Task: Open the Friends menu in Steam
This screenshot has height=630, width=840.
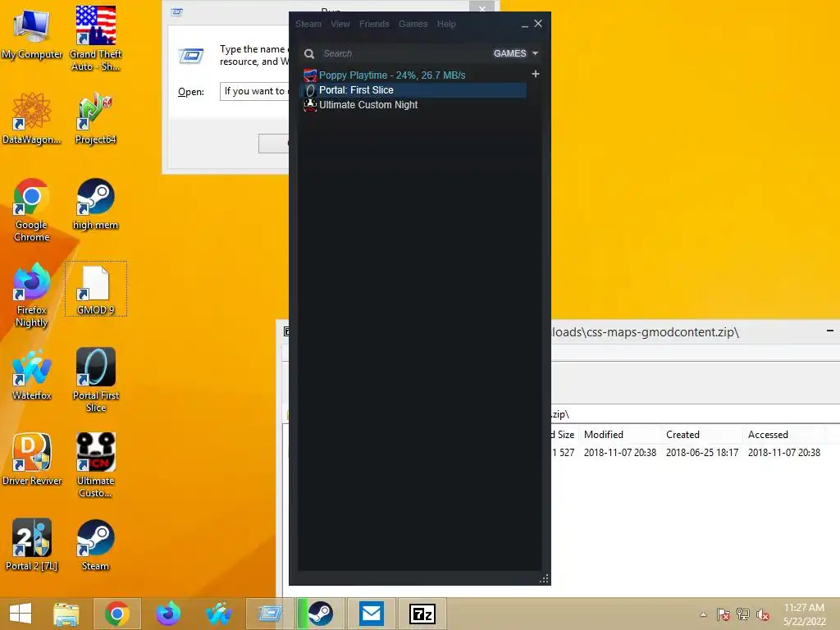Action: pyautogui.click(x=374, y=24)
